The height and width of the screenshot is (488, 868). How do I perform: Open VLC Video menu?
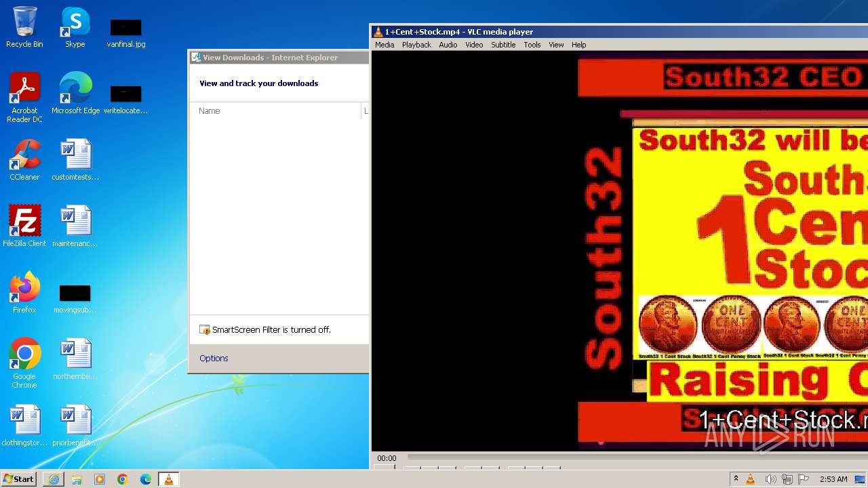[x=474, y=45]
